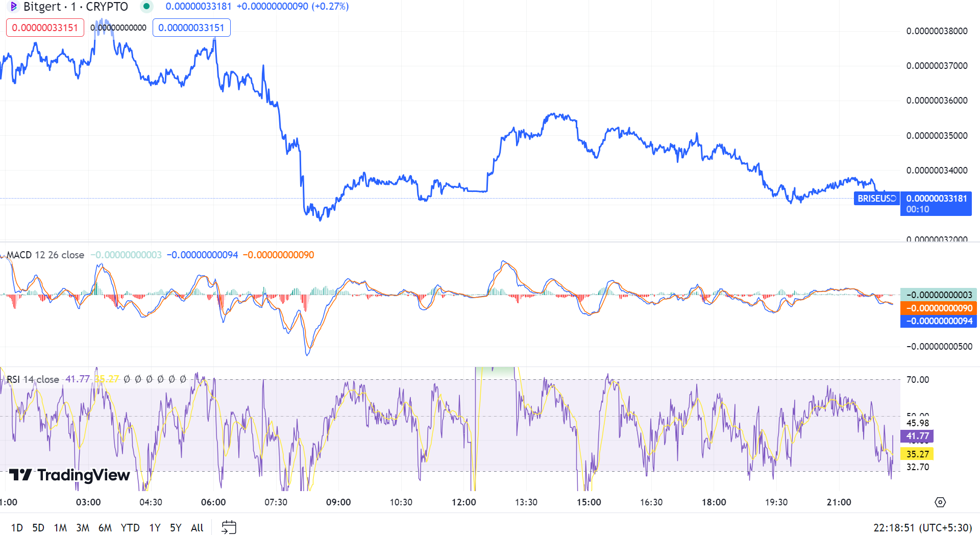Click the Bitgert symbol logo icon
This screenshot has width=980, height=535.
click(14, 7)
